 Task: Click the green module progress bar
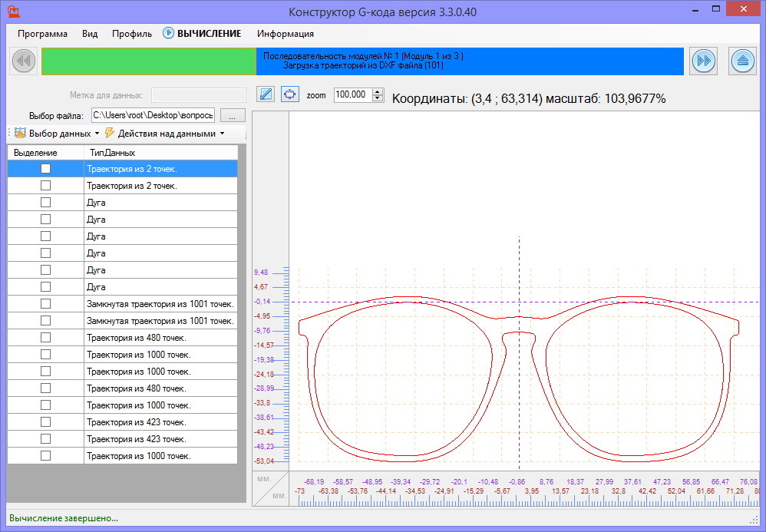pyautogui.click(x=148, y=61)
